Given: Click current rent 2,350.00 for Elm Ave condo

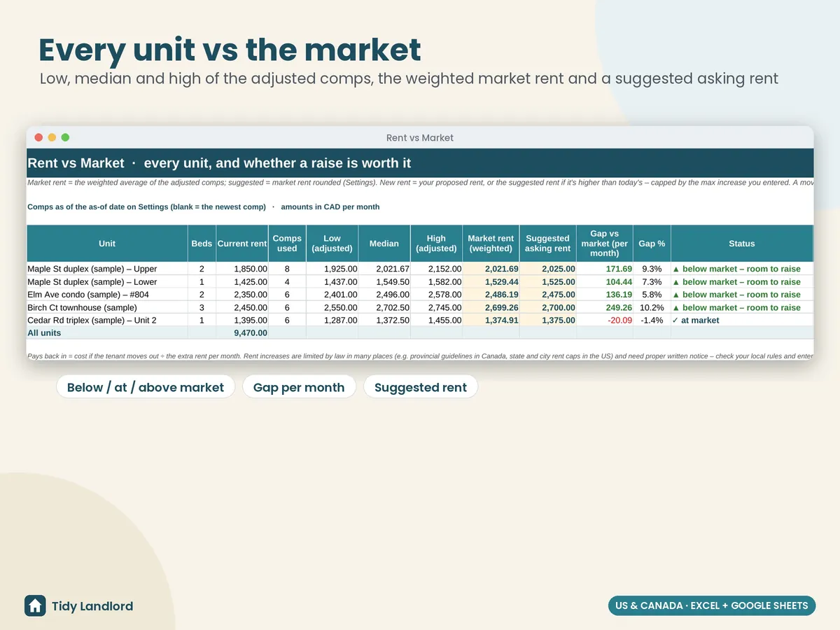Looking at the screenshot, I should [x=242, y=295].
